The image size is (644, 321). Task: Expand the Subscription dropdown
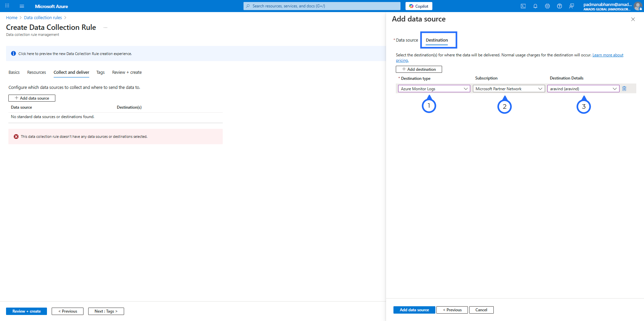coord(508,89)
